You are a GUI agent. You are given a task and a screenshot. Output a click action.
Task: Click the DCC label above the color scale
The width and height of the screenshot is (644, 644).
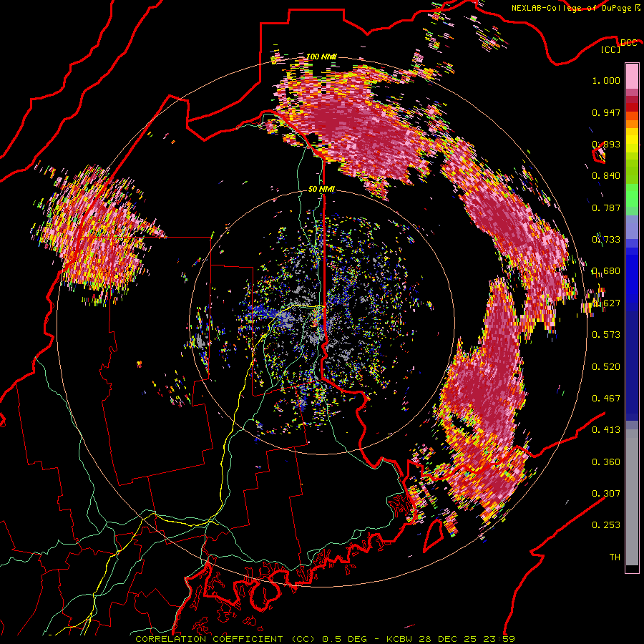(x=628, y=43)
